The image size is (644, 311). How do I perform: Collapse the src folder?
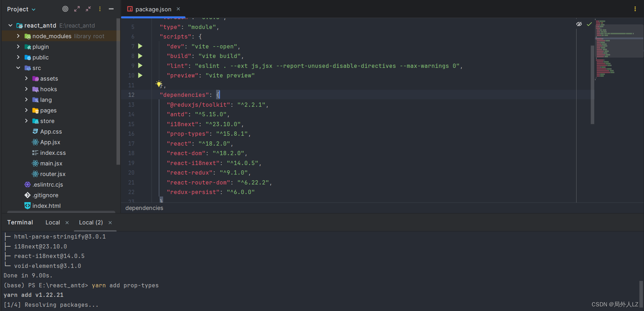[x=18, y=68]
